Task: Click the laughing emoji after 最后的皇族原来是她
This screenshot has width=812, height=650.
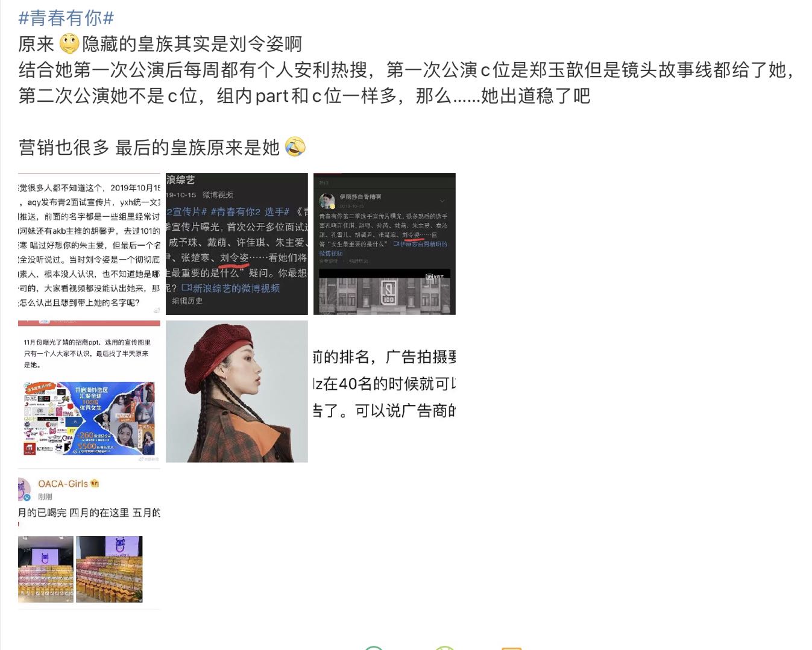Action: point(296,146)
